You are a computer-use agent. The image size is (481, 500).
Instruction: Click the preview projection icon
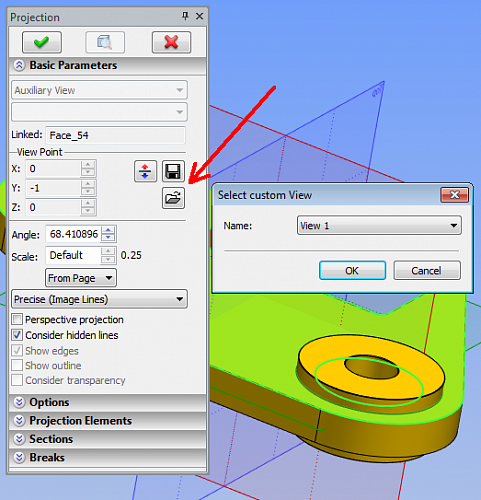tap(105, 42)
